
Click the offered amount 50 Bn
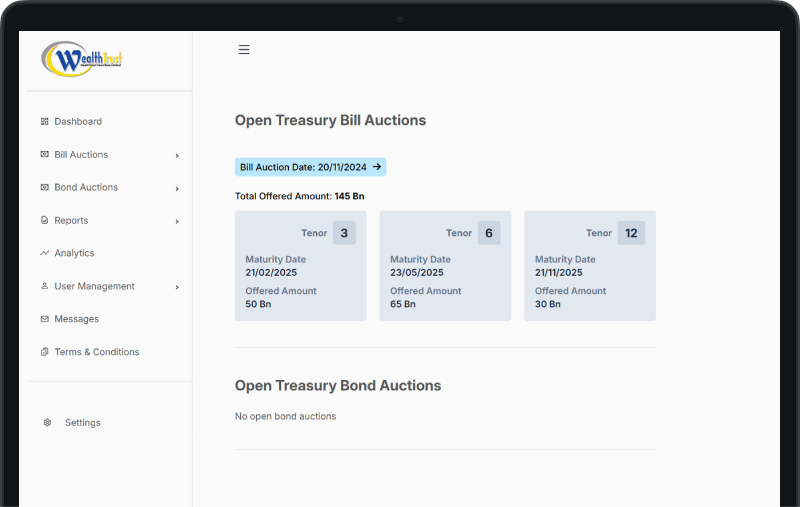point(258,304)
